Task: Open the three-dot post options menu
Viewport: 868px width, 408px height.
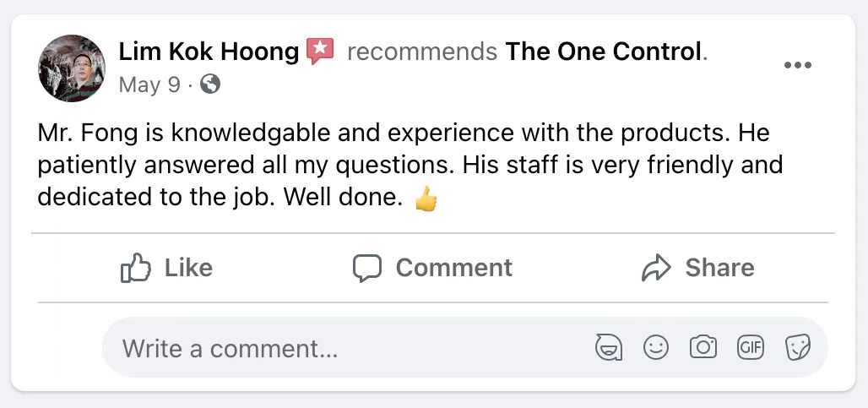Action: click(797, 66)
